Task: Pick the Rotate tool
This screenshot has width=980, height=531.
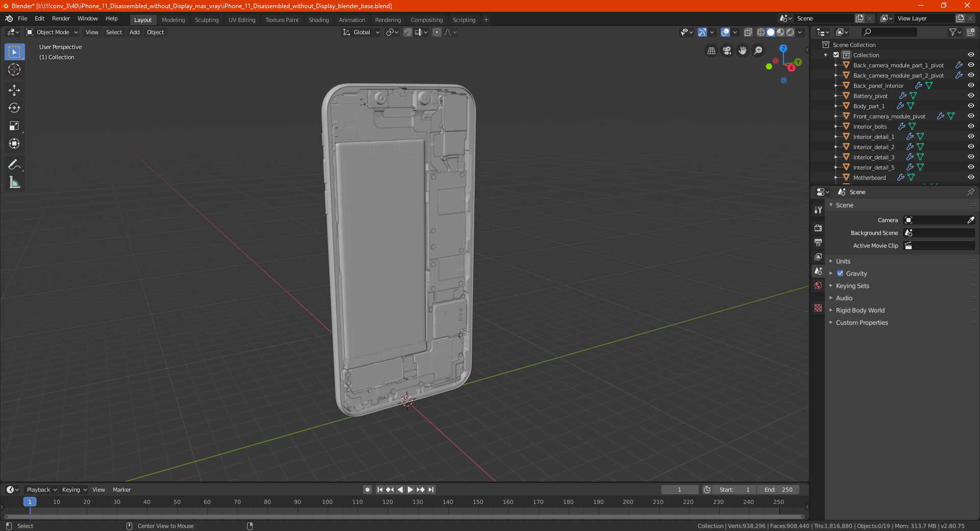Action: (x=14, y=108)
